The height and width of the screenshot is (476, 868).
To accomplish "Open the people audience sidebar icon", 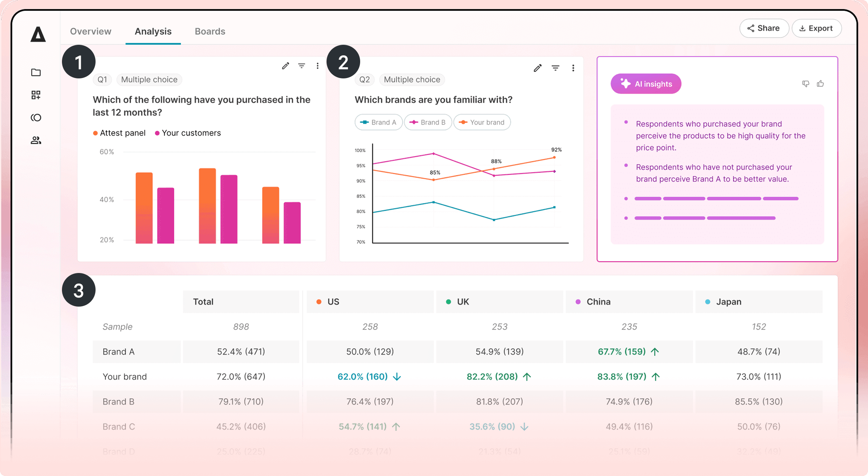I will [36, 140].
